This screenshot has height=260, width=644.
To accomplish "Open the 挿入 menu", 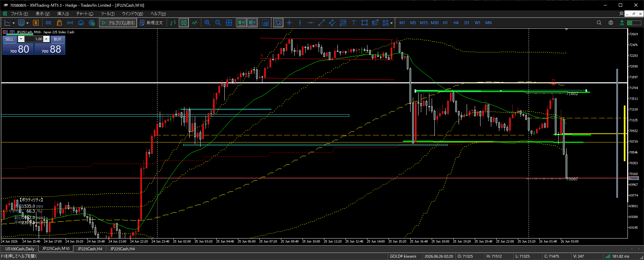I will 63,14.
